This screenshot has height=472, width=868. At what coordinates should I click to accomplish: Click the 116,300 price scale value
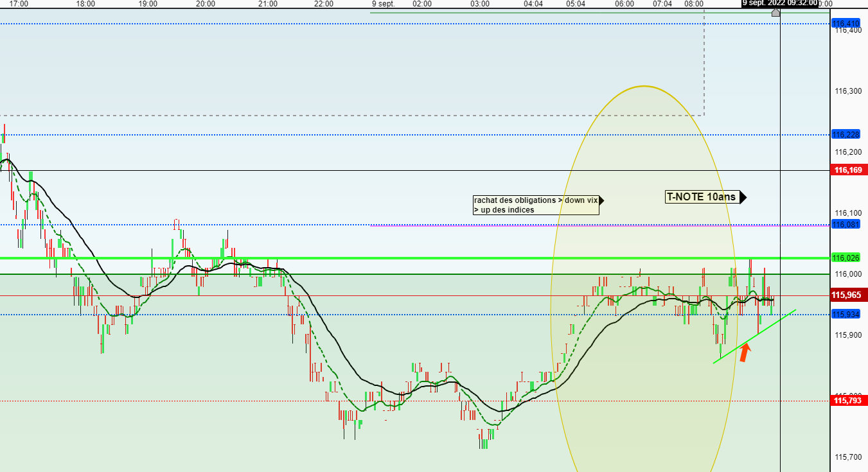(847, 92)
